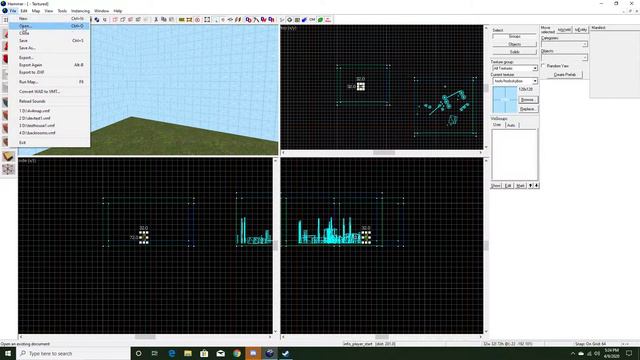
Task: Expand the Texture group dropdown
Action: [x=535, y=68]
